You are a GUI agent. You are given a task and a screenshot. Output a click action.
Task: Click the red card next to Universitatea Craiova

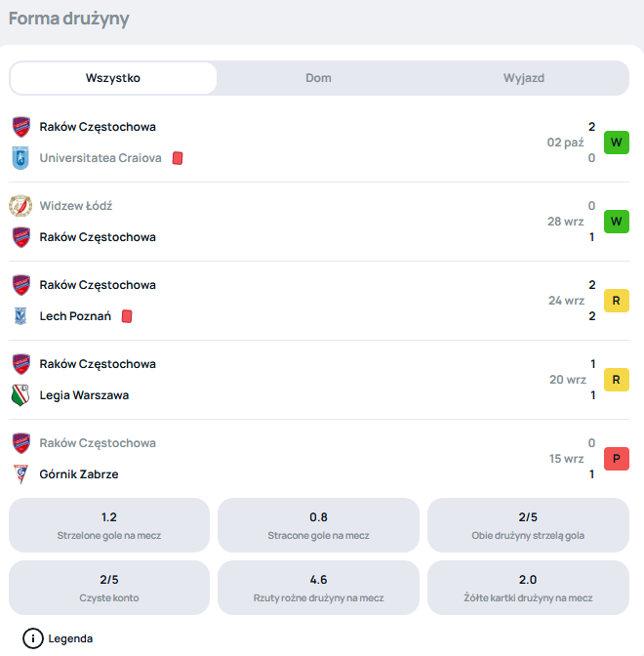pos(178,158)
